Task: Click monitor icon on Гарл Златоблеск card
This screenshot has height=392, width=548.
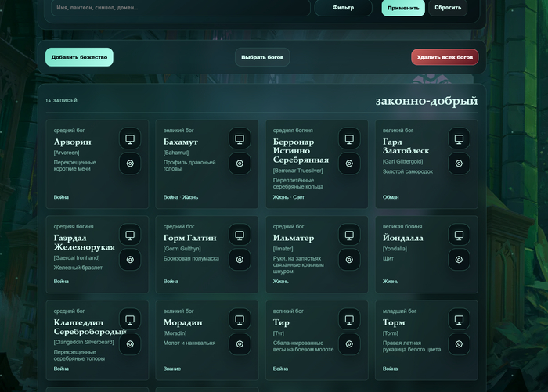Action: point(459,138)
